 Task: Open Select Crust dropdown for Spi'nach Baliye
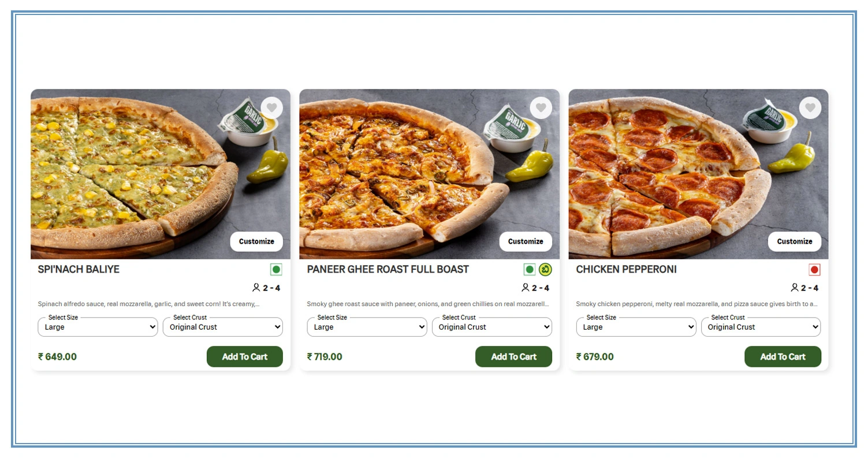[x=223, y=327]
